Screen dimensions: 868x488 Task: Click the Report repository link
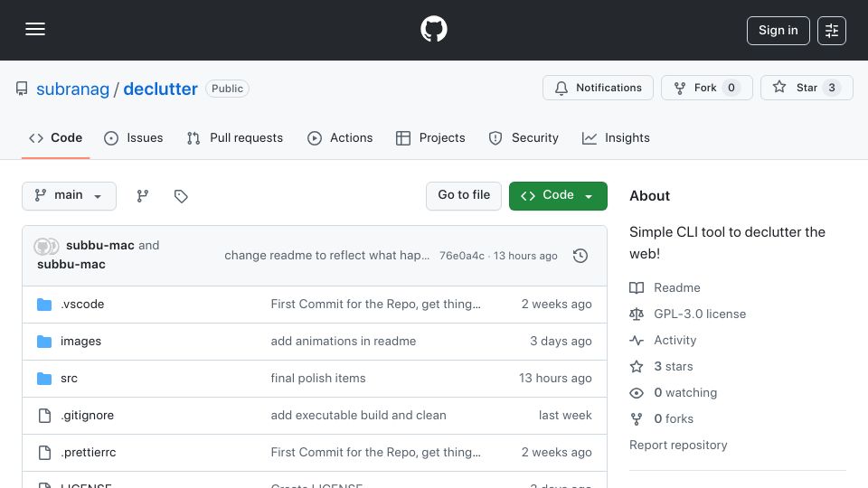pyautogui.click(x=678, y=446)
